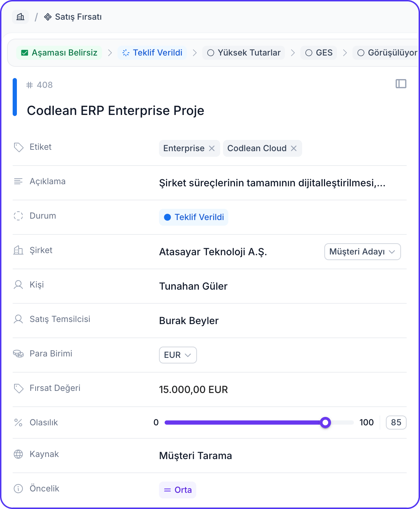Remove the Codlean Cloud tag

click(294, 148)
